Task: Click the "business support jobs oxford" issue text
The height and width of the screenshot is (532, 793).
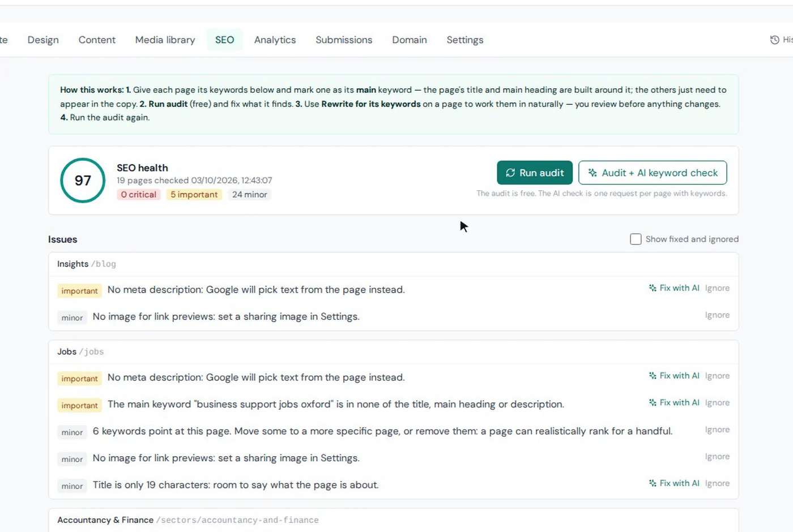Action: [x=336, y=404]
